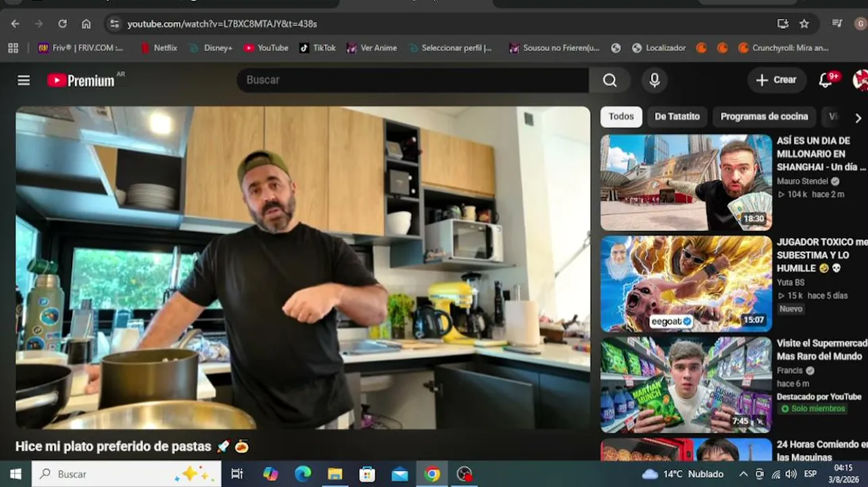Click the title 'ASÍ ES UN DIA DE MILLONARIO'
The image size is (868, 487).
pyautogui.click(x=822, y=154)
